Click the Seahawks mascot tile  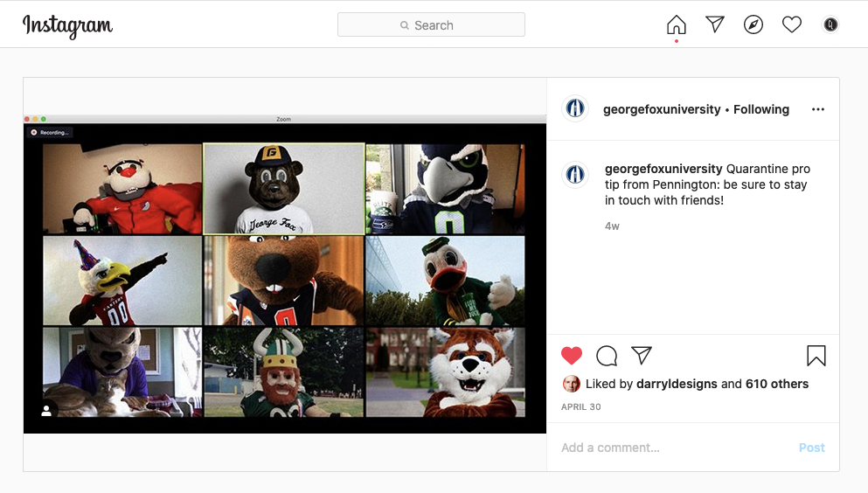pyautogui.click(x=445, y=189)
